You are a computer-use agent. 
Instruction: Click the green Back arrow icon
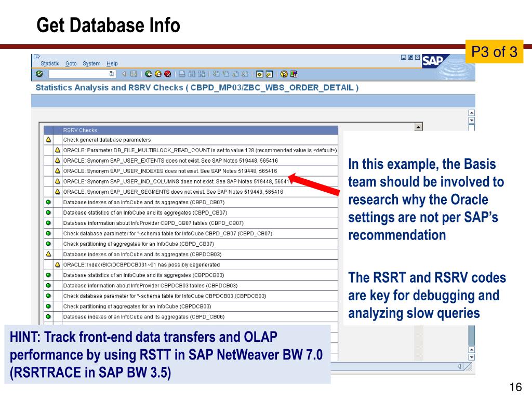coord(149,74)
